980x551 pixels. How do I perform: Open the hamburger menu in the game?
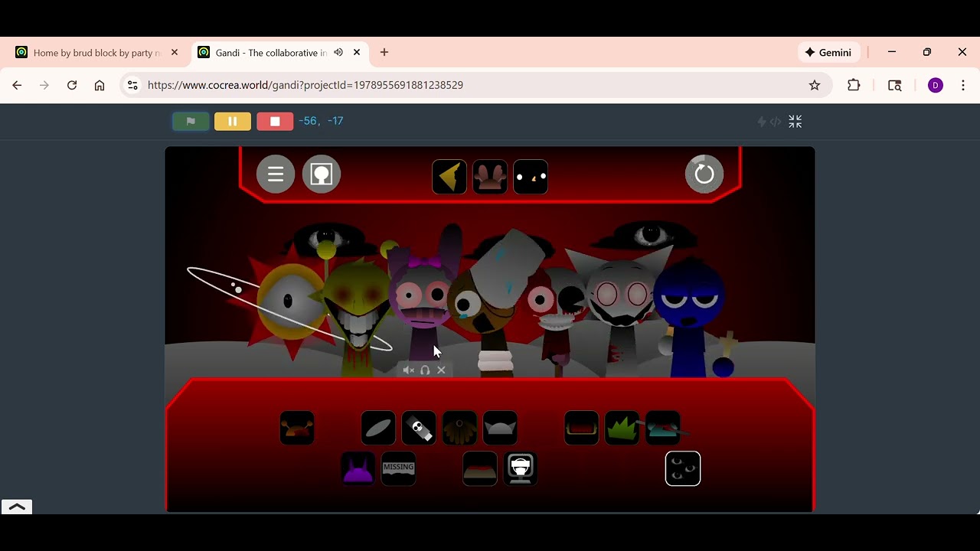point(276,174)
